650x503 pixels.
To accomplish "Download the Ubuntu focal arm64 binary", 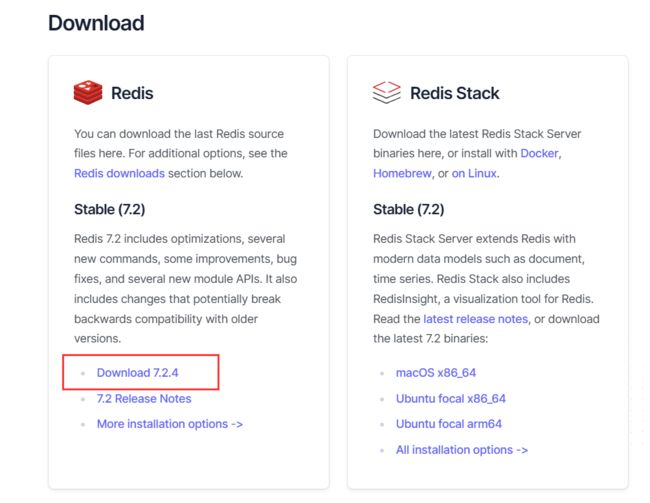I will (449, 424).
